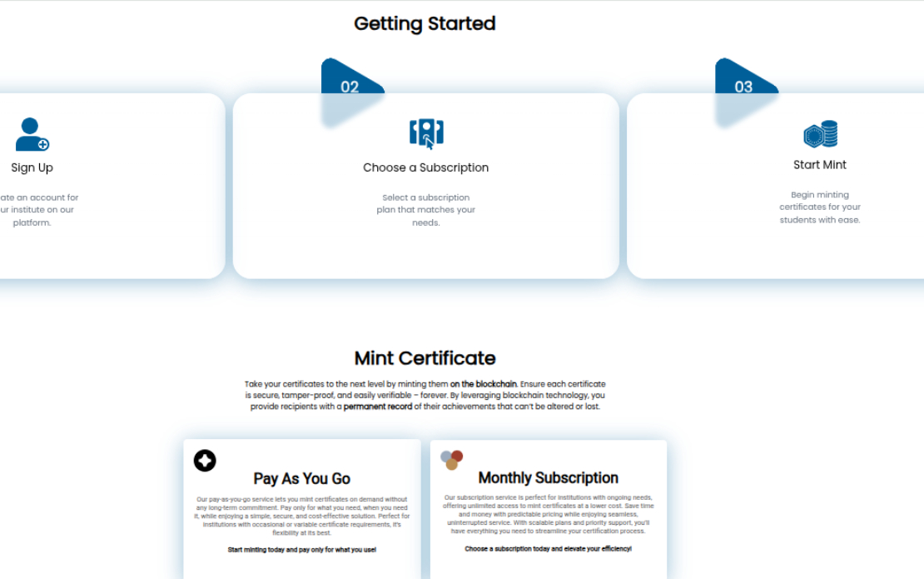The width and height of the screenshot is (924, 579).
Task: Click "Start minting today and pay only" text
Action: pyautogui.click(x=301, y=550)
